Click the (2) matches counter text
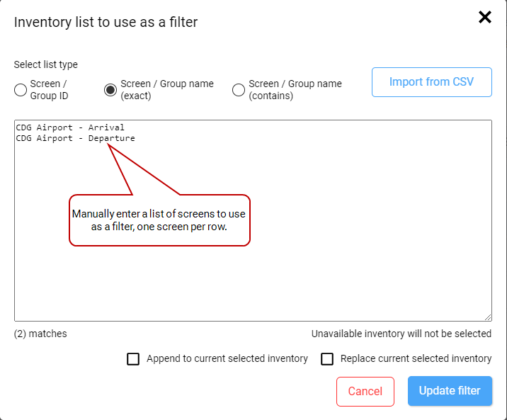 coord(40,334)
